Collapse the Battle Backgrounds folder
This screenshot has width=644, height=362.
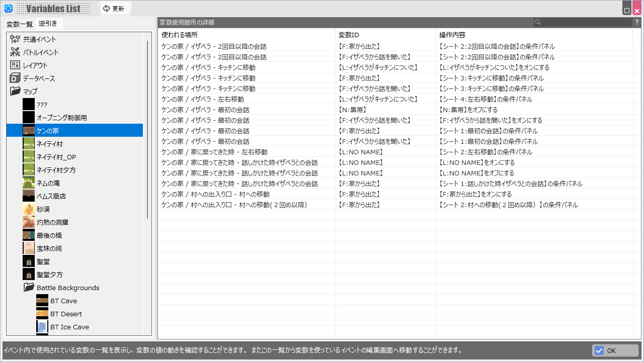tap(29, 288)
